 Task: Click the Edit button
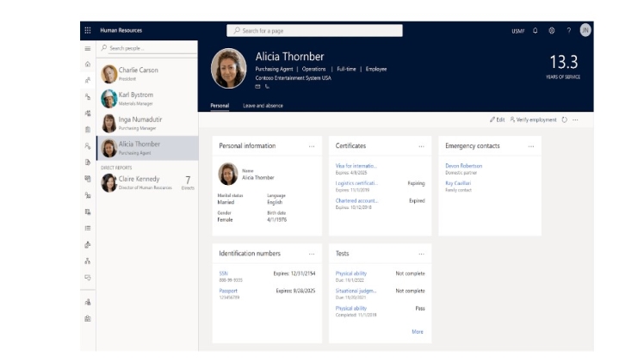tap(497, 120)
